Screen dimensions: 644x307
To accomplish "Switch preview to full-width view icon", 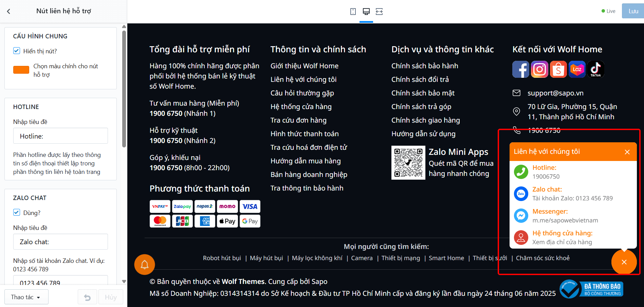I will point(379,12).
